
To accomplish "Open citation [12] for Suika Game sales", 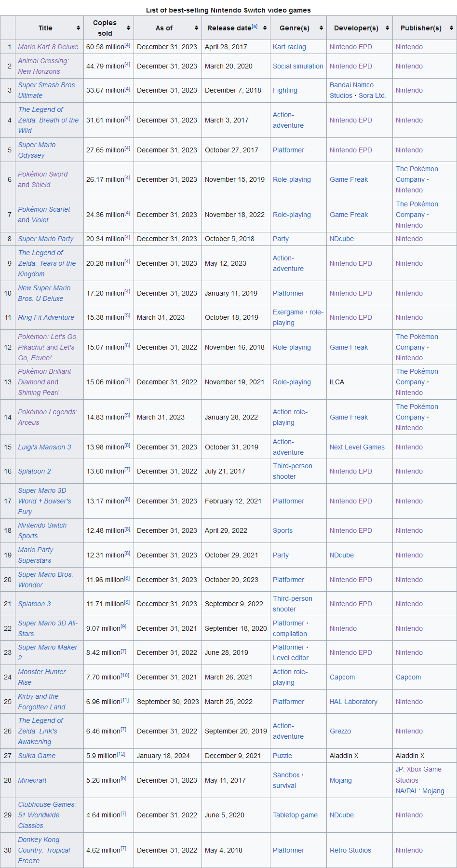I will [121, 754].
